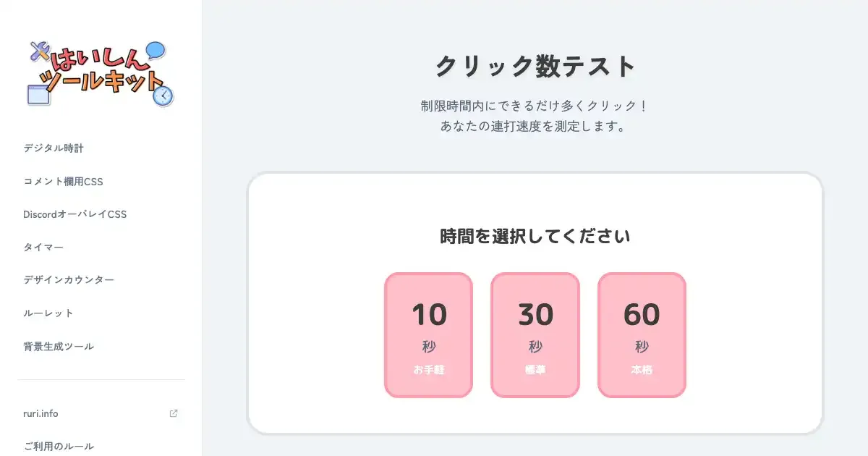Open DiscordオーバーレイCSS tool
Image resolution: width=868 pixels, height=456 pixels.
coord(75,214)
